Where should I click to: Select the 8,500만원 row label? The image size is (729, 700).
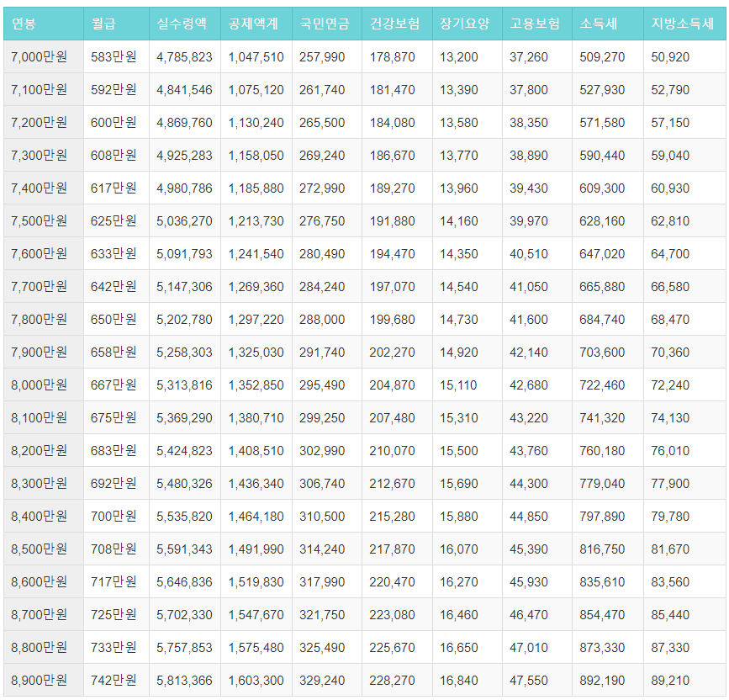click(44, 549)
